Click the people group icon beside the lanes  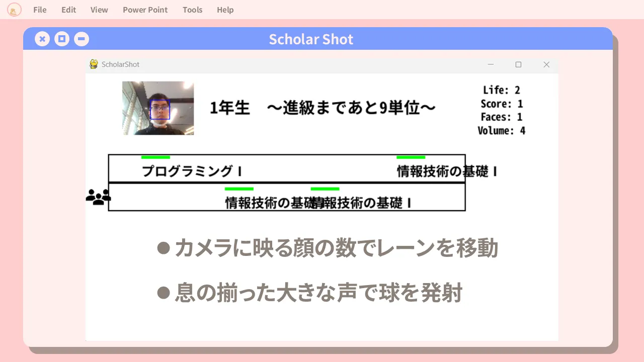98,197
